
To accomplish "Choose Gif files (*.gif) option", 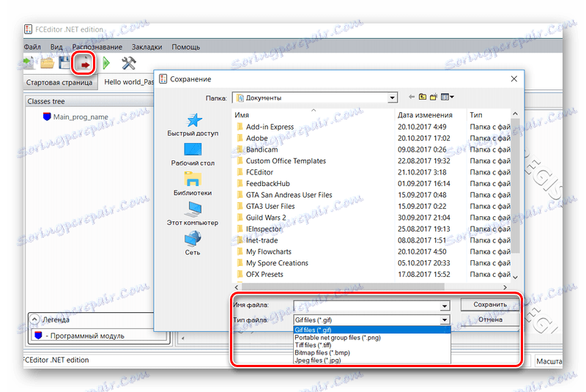I will [x=372, y=330].
